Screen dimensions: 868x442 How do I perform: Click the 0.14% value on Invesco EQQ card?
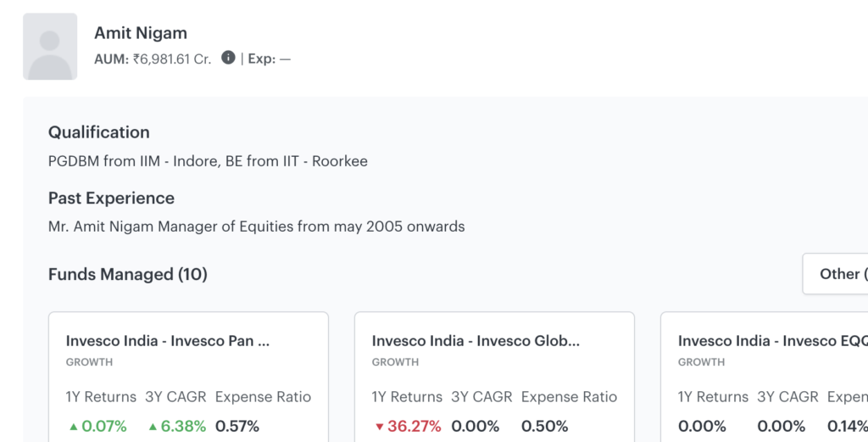(847, 426)
